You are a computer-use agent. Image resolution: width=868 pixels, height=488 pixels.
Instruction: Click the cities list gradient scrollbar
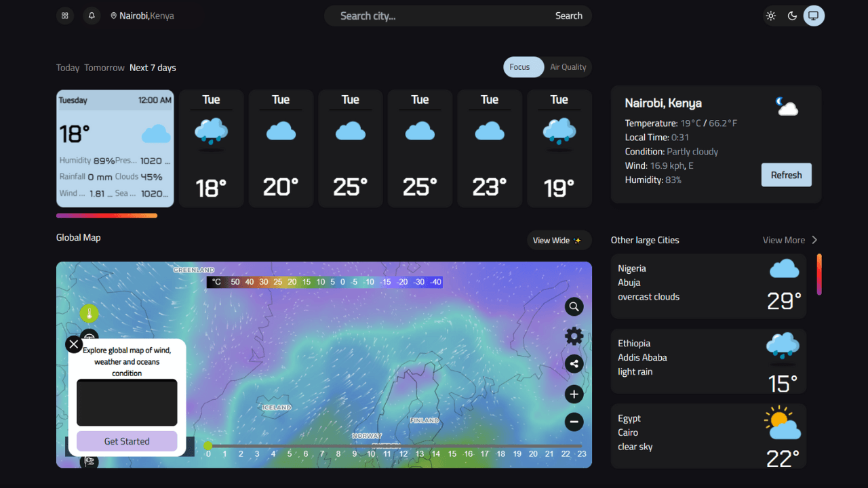pos(819,274)
